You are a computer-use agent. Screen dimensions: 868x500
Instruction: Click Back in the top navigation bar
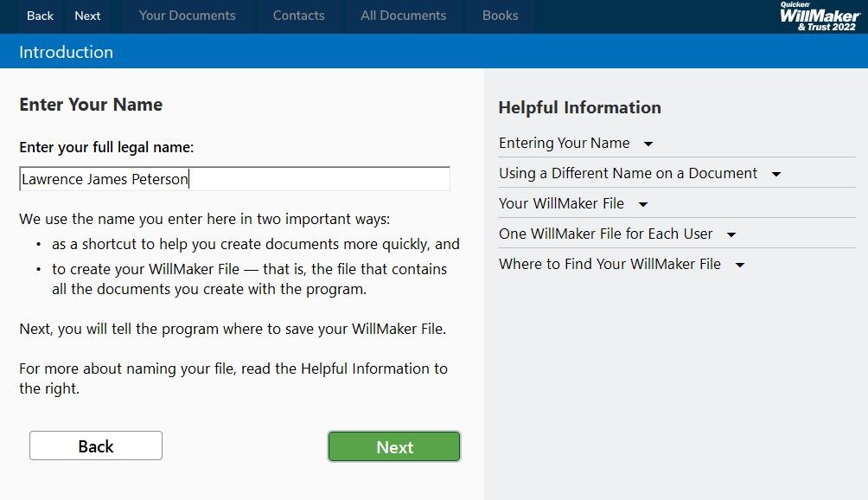point(41,16)
